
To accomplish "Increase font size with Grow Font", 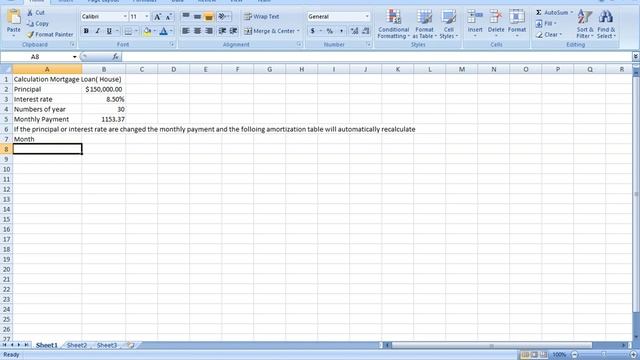I will point(157,17).
